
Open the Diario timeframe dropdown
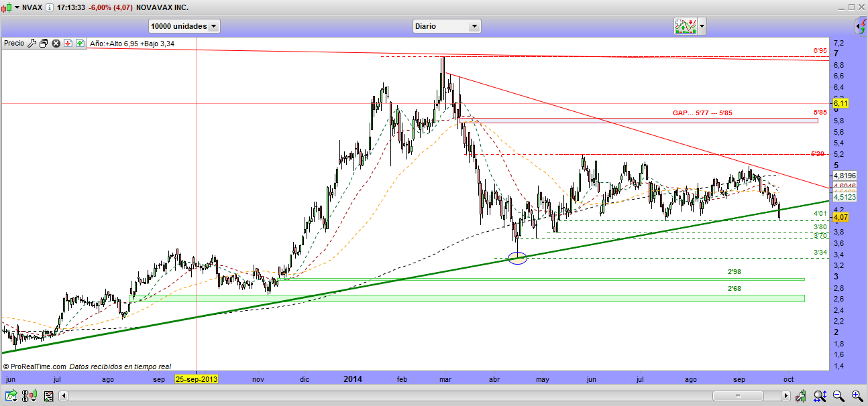(447, 26)
